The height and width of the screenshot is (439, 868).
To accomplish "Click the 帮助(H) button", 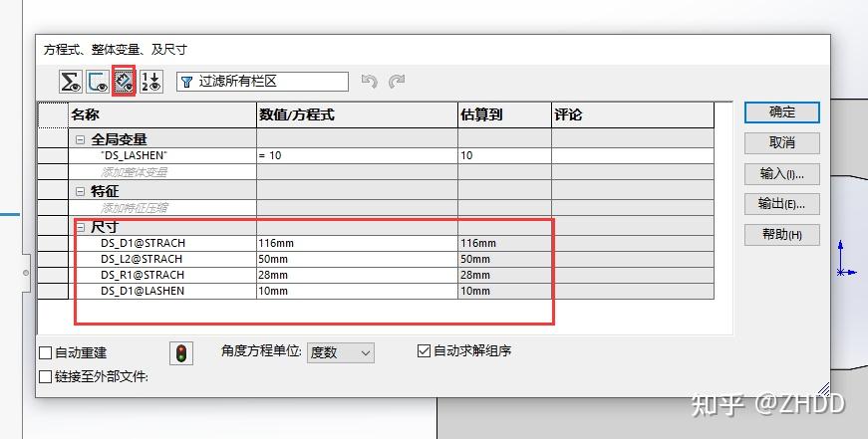I will click(x=781, y=234).
